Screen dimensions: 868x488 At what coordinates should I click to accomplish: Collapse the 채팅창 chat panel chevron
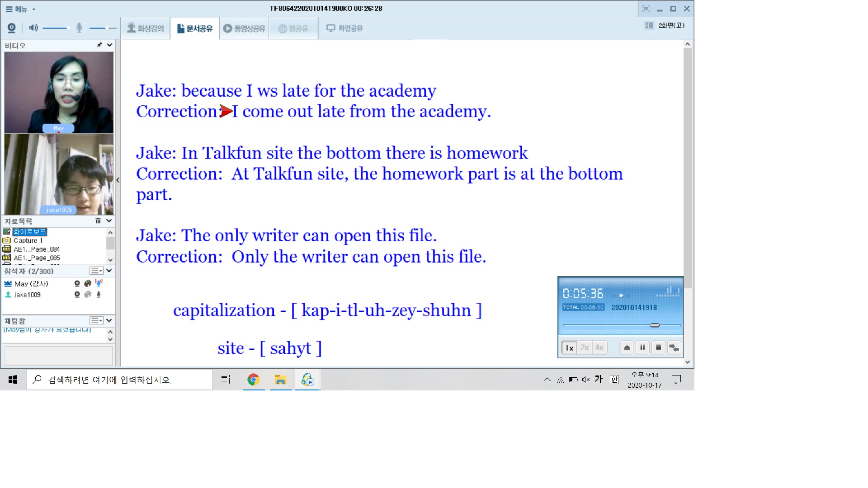pos(109,320)
